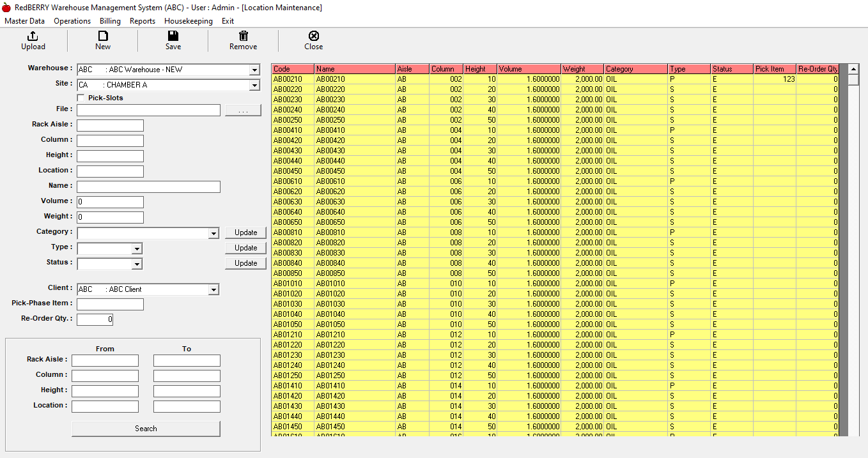This screenshot has height=458, width=868.
Task: Expand the Client dropdown showing ABC Client
Action: [213, 289]
